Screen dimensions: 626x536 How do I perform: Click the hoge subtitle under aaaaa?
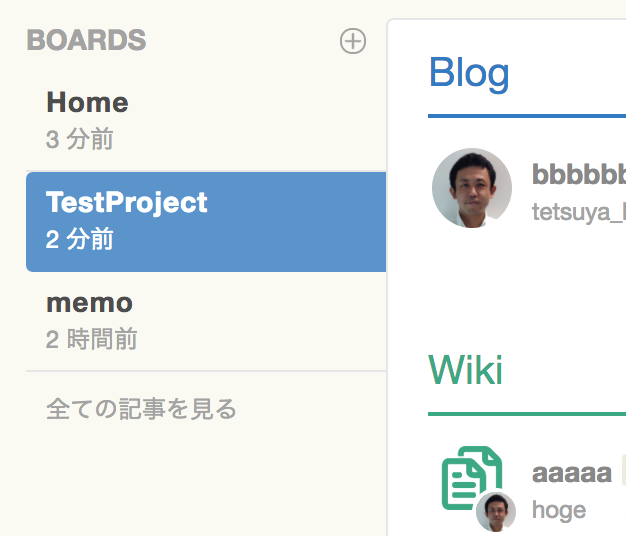[559, 510]
